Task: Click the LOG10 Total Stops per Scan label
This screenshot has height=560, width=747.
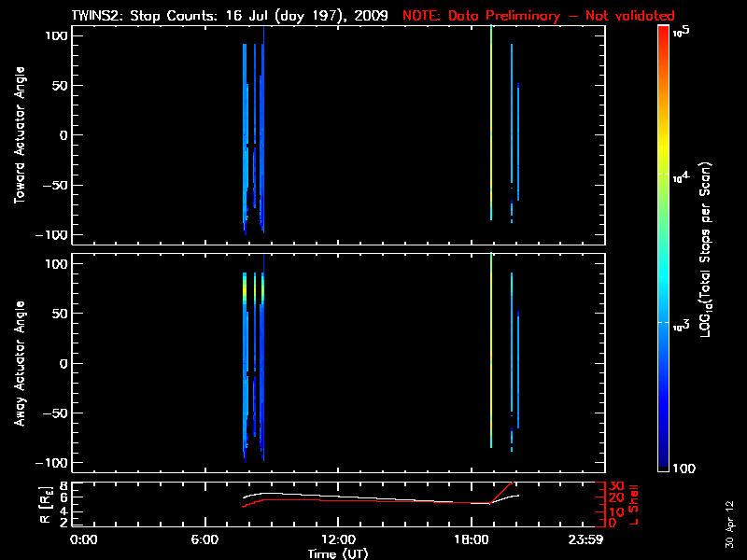Action: coord(720,249)
